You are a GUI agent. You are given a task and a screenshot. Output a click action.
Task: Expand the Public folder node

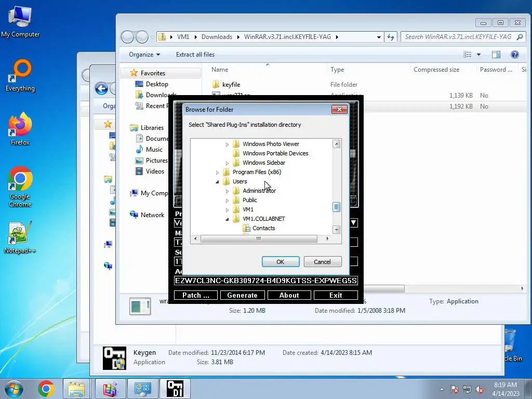click(x=227, y=201)
